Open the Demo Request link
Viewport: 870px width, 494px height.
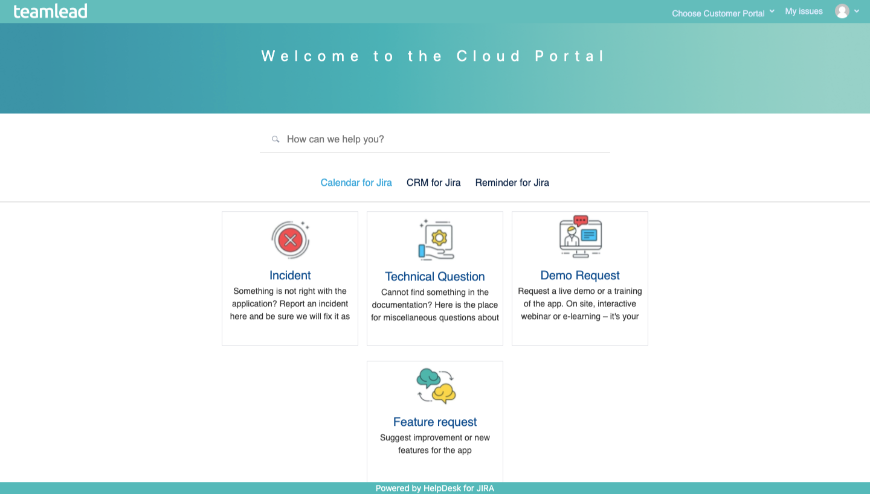[580, 275]
